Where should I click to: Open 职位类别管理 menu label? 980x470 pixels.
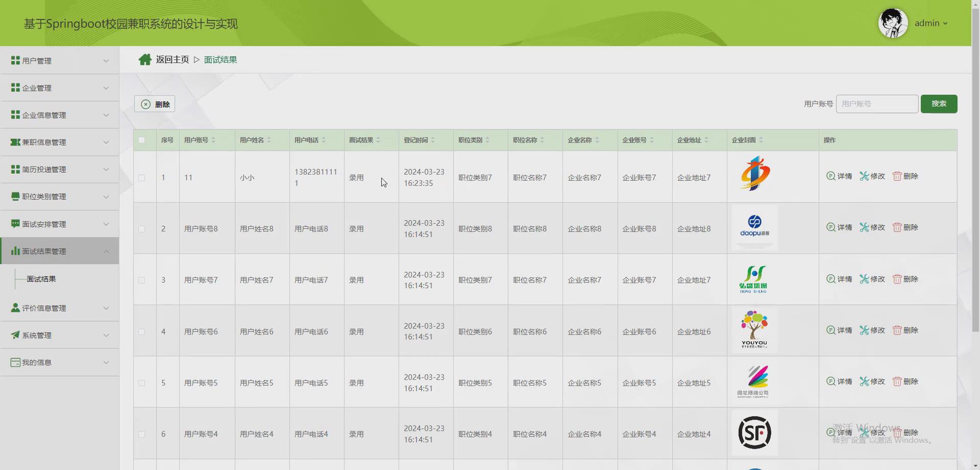[44, 197]
